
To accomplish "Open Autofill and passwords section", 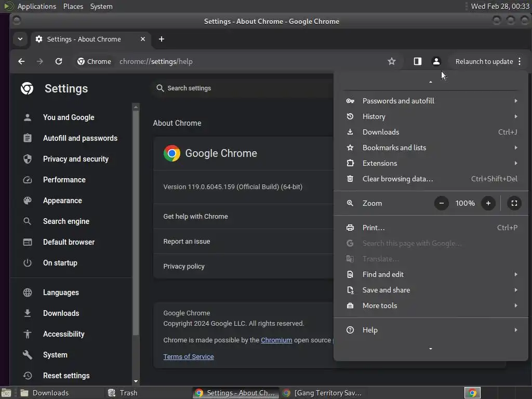I will (x=80, y=138).
